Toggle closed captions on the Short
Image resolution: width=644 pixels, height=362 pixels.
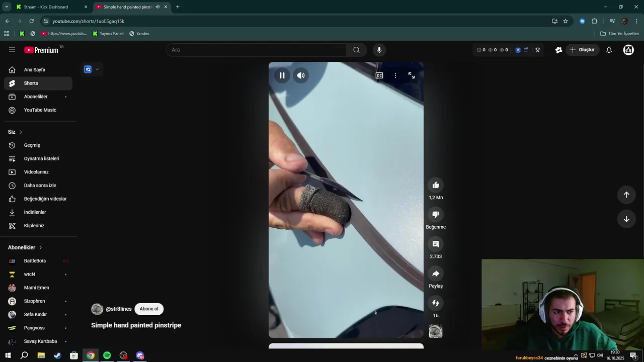[379, 75]
